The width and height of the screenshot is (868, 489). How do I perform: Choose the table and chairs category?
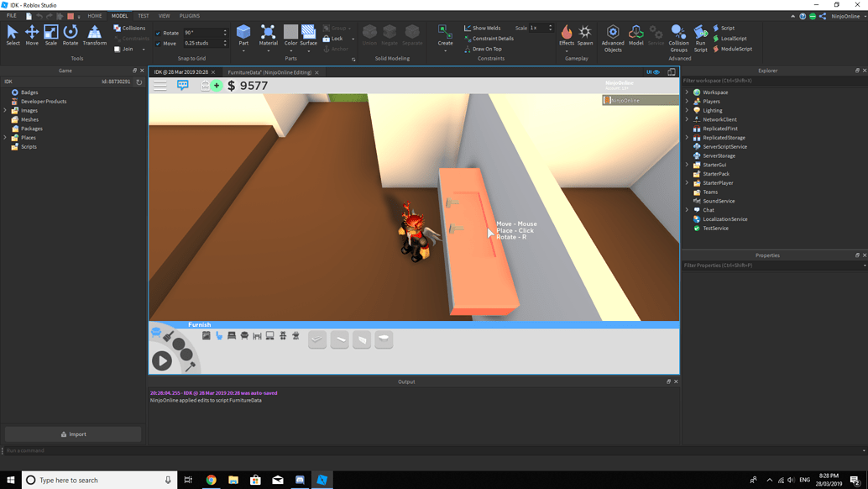(x=257, y=335)
